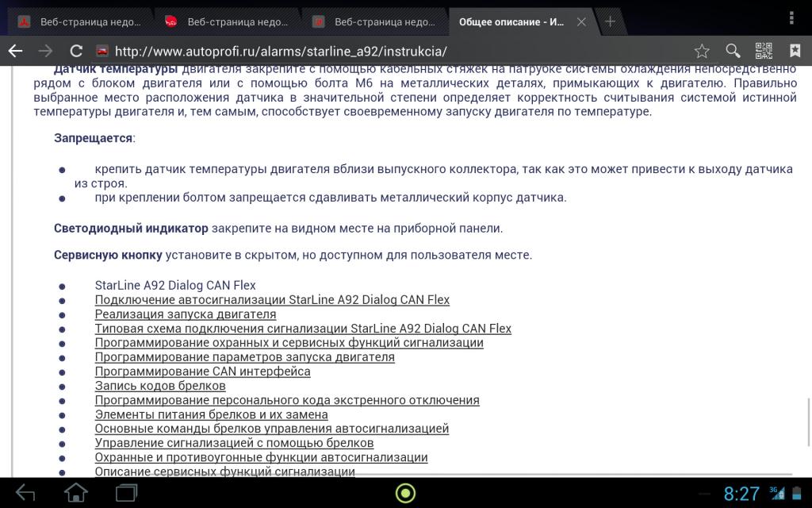Close the Общее описание tab
Image resolution: width=812 pixels, height=508 pixels.
[581, 21]
